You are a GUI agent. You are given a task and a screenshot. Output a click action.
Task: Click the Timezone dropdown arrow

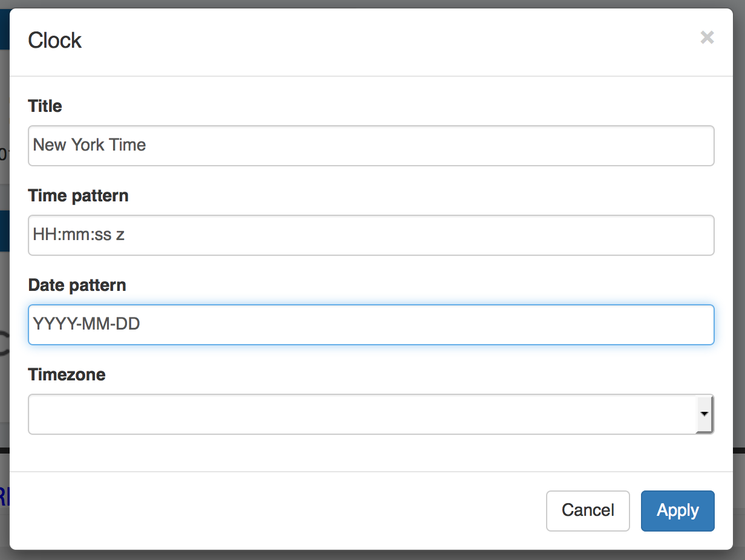(x=704, y=414)
